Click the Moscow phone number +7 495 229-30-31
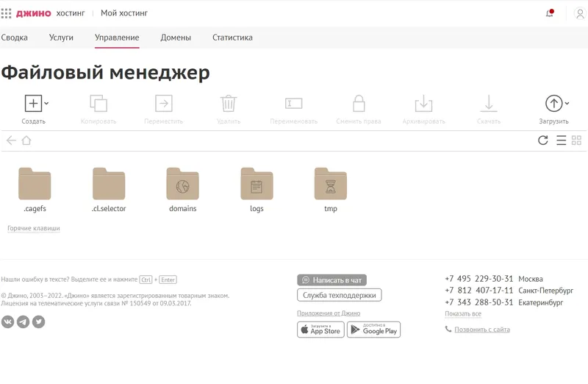The height and width of the screenshot is (384, 588). point(479,279)
